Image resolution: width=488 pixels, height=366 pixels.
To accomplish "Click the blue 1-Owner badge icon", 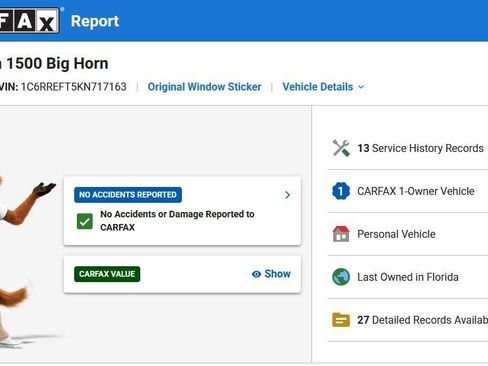I will coord(341,191).
